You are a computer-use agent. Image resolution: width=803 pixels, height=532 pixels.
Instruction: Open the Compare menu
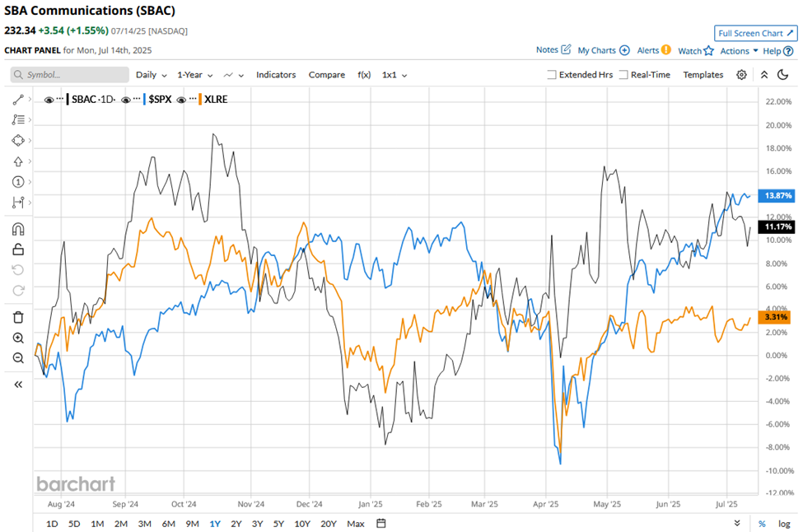[x=327, y=75]
